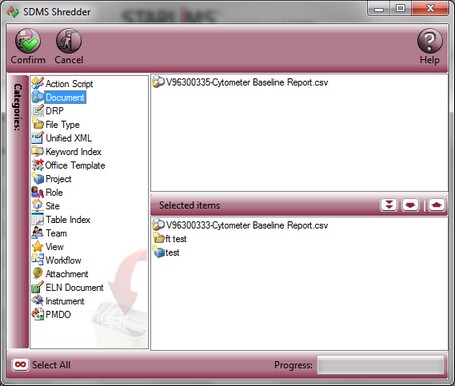The width and height of the screenshot is (455, 386).
Task: Click the folder icon beside 'ft test'
Action: 159,238
